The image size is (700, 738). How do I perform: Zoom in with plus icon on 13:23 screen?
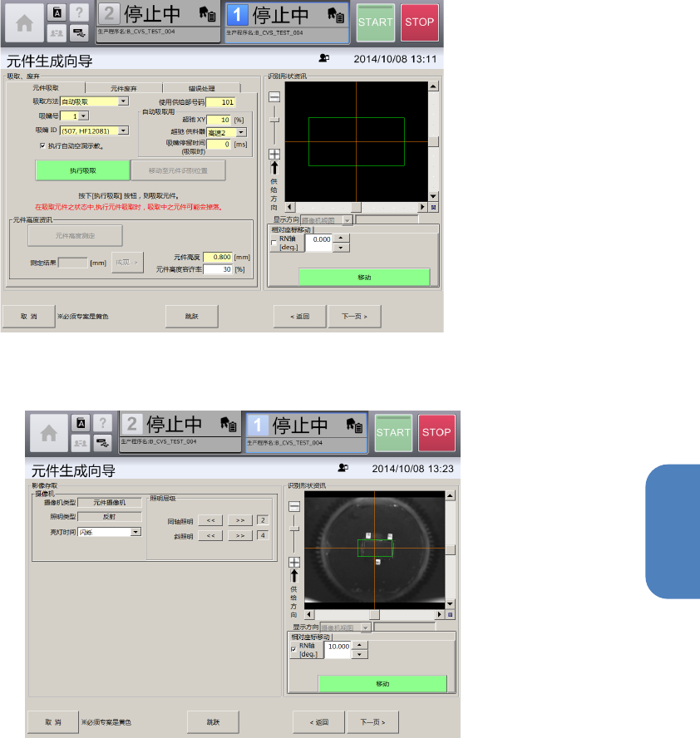point(294,562)
